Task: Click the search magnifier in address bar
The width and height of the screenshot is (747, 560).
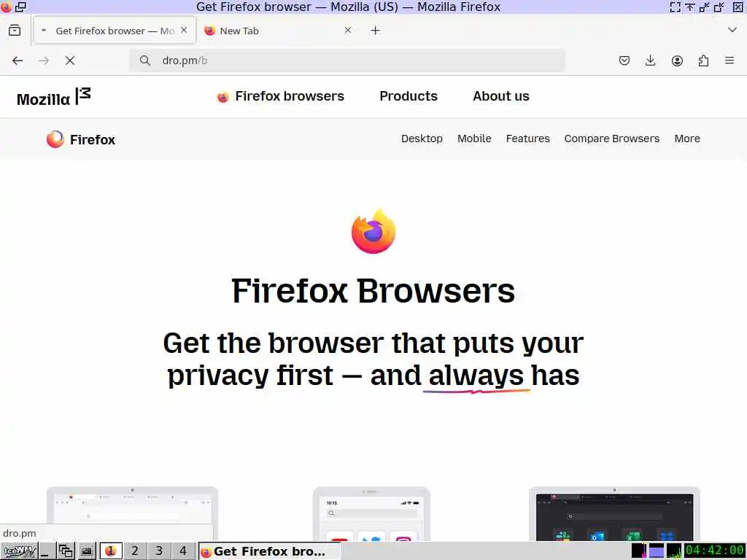Action: click(145, 61)
